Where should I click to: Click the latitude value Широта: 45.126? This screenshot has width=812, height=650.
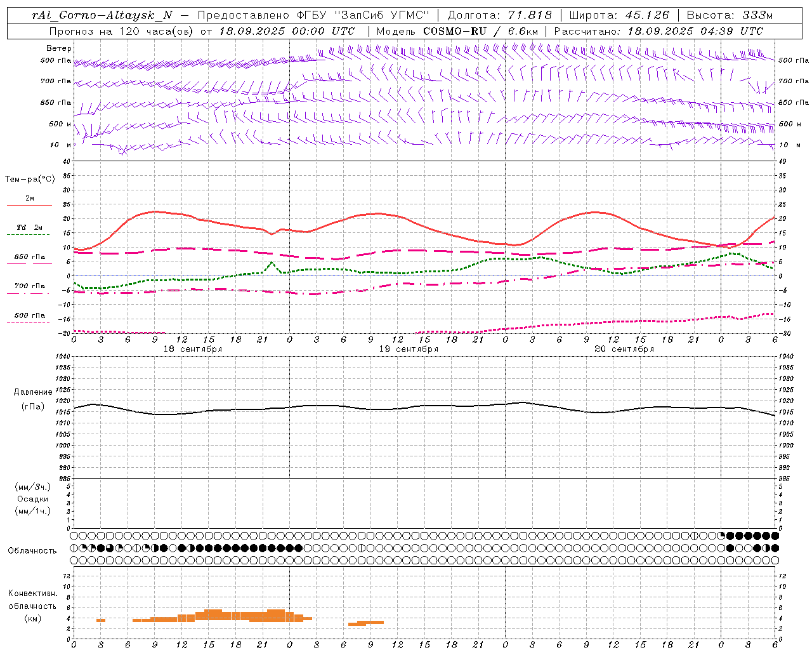pyautogui.click(x=619, y=16)
